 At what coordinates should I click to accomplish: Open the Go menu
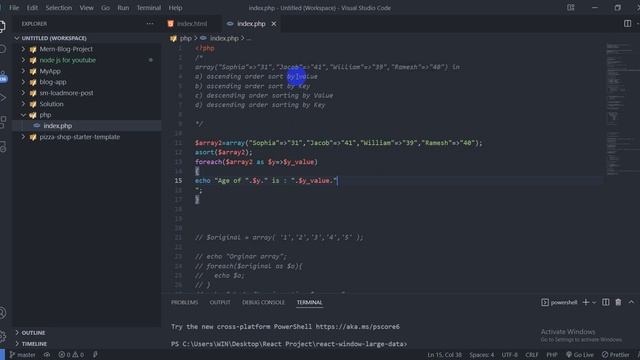click(x=105, y=8)
